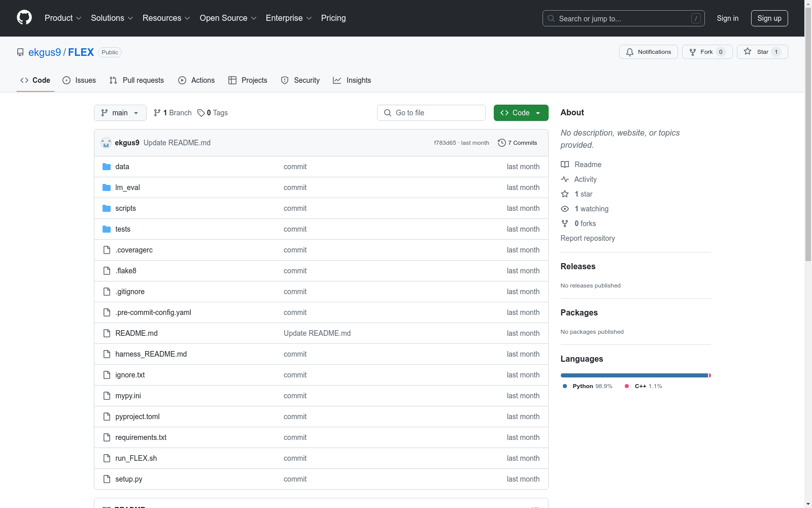
Task: Open the run_FLEX.sh file
Action: [136, 458]
